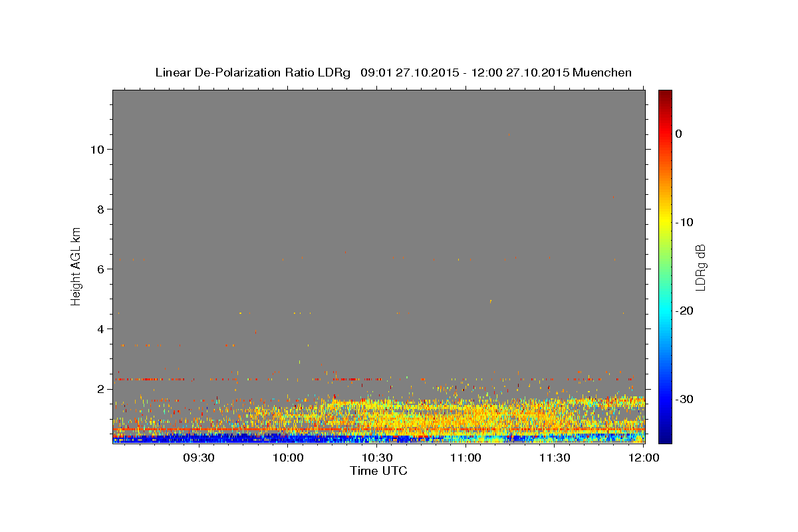Click the height tick label 8
Image resolution: width=798 pixels, height=532 pixels.
[100, 209]
